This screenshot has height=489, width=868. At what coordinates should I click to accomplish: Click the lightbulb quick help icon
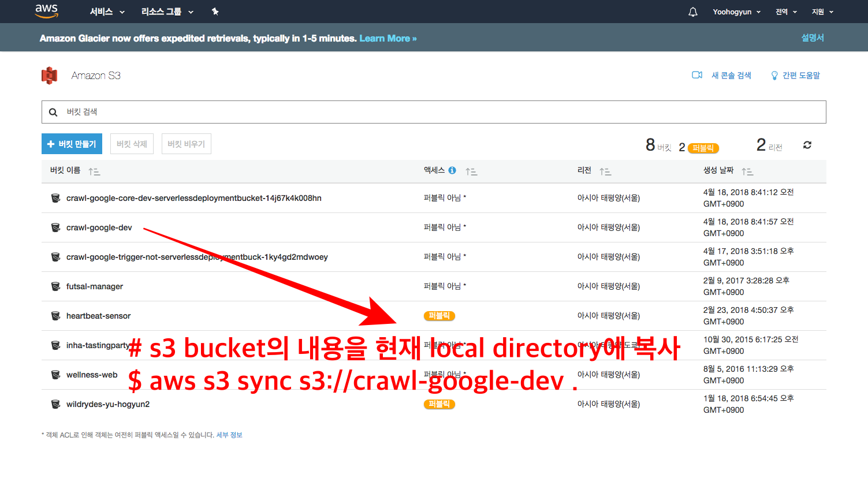click(x=774, y=76)
